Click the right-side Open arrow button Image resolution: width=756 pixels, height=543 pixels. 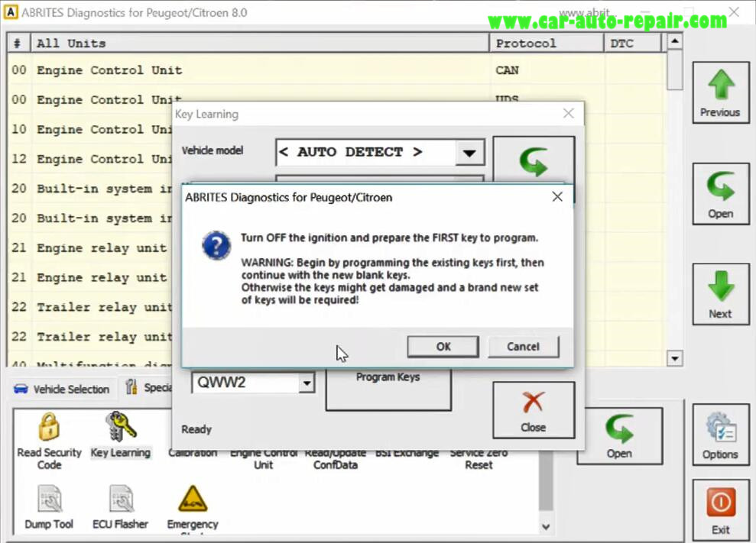(x=720, y=194)
